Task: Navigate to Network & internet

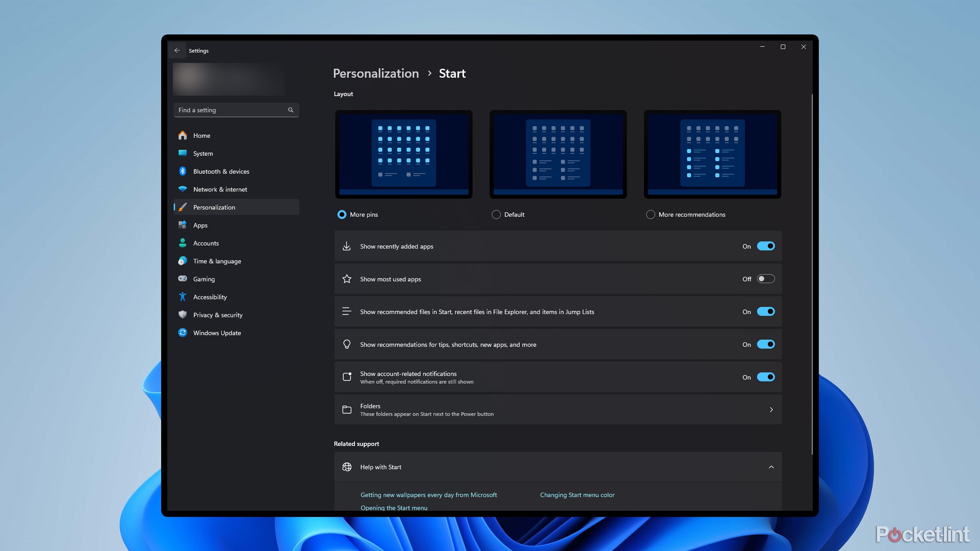Action: (x=236, y=189)
